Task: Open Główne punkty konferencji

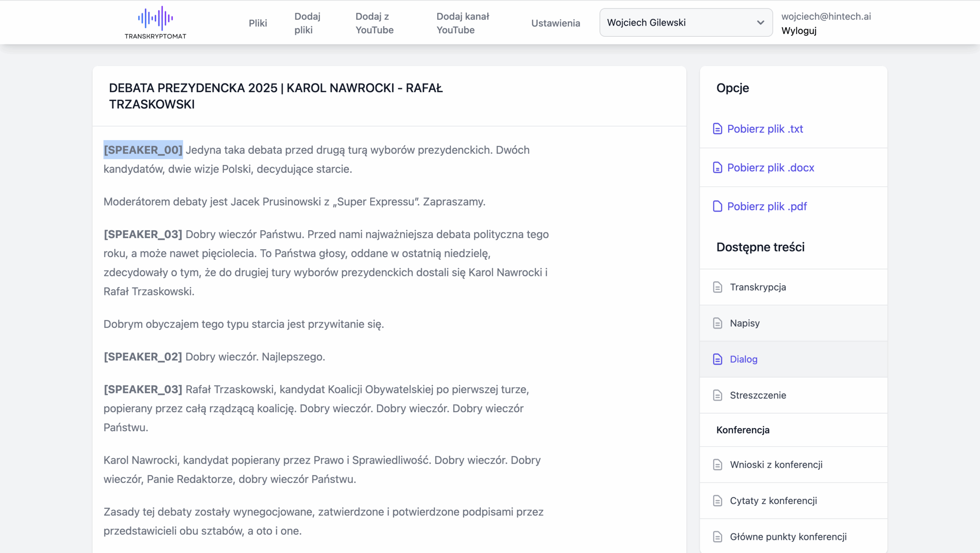Action: pyautogui.click(x=793, y=537)
